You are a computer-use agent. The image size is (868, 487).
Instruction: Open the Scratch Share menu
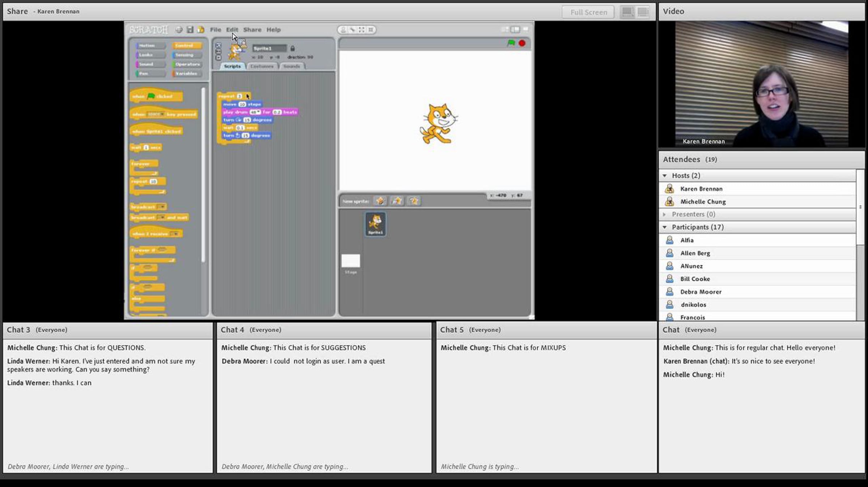tap(252, 30)
